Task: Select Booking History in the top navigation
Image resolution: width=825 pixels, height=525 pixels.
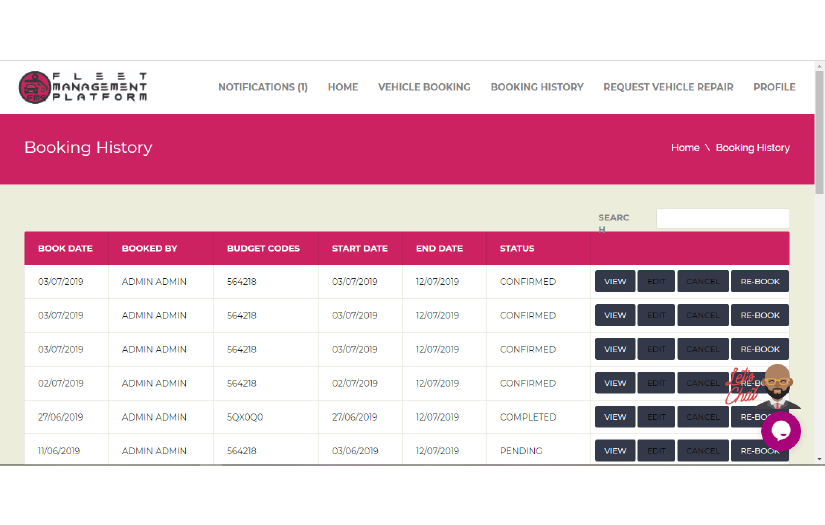Action: [x=537, y=87]
